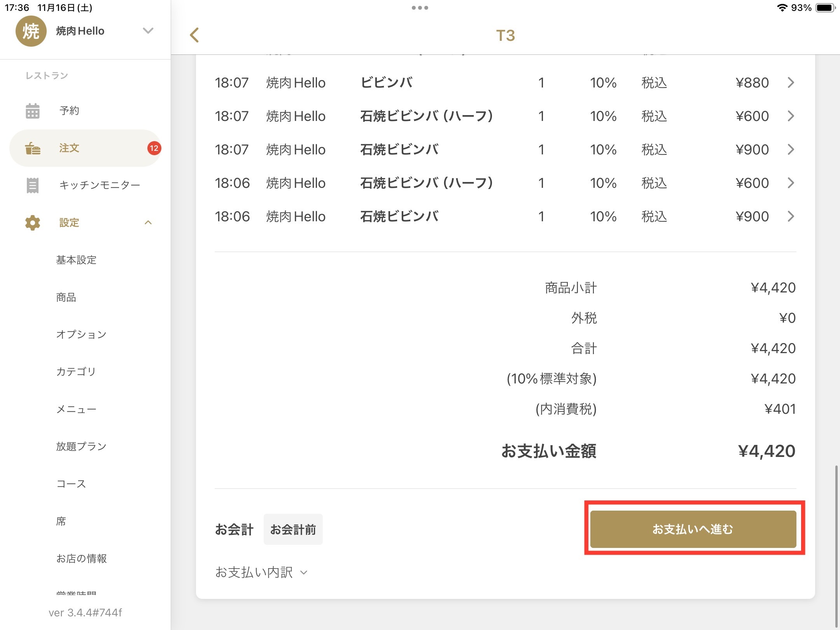This screenshot has height=630, width=840.
Task: Go to お店の情報 in the sidebar
Action: (x=81, y=558)
